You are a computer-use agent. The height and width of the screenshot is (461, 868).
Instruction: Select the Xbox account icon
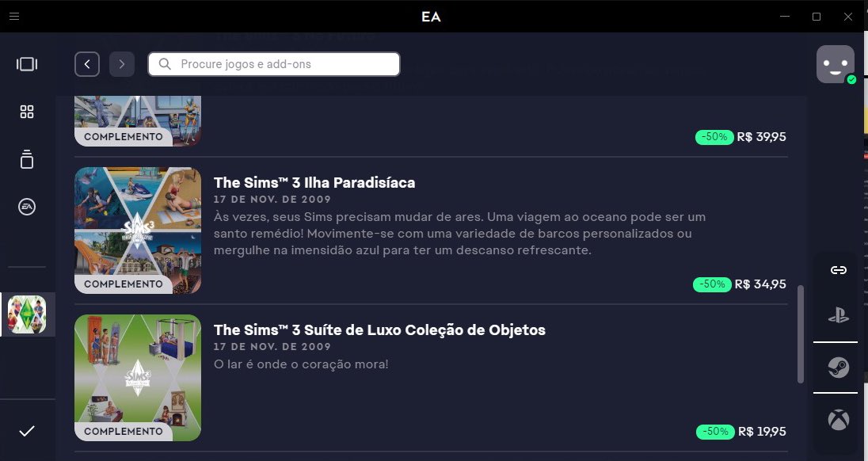click(x=839, y=420)
